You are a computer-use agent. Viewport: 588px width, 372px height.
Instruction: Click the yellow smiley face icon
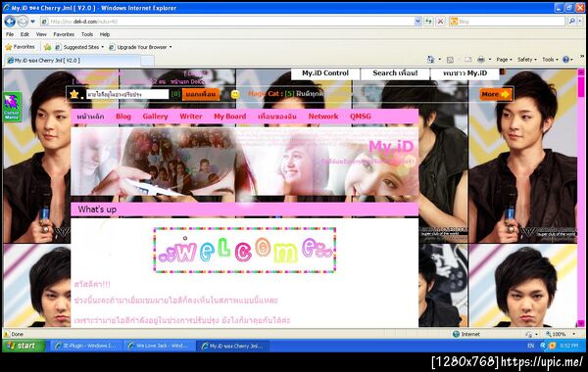click(x=235, y=94)
